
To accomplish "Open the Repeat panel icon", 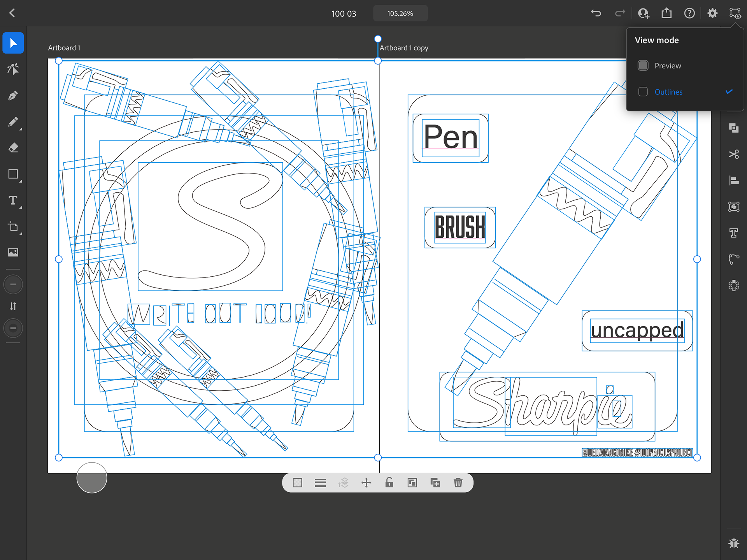I will pos(734,286).
